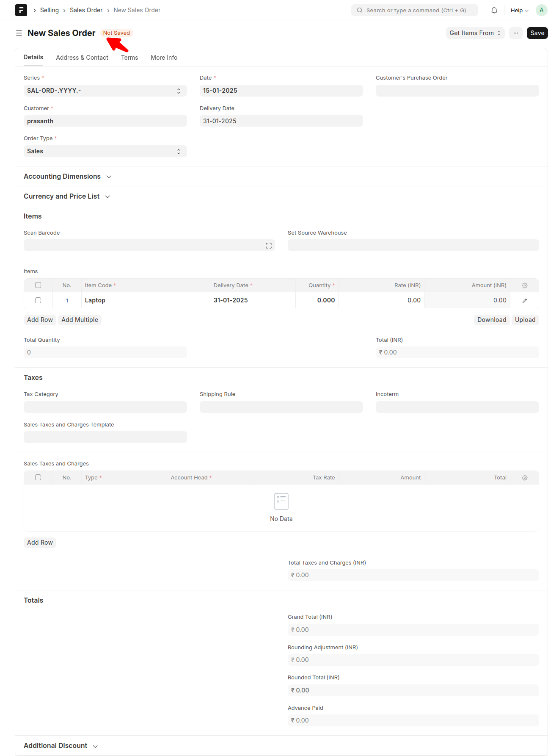
Task: Click the Grand Total (INR) field
Action: pyautogui.click(x=413, y=630)
